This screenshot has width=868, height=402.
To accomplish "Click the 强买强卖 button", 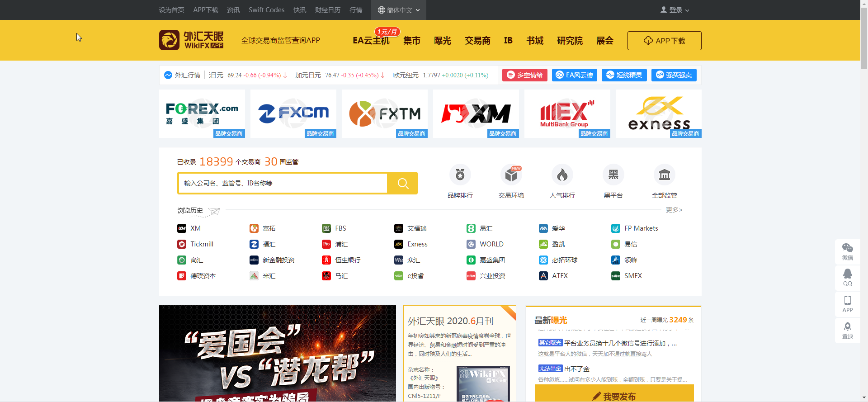I will click(674, 75).
